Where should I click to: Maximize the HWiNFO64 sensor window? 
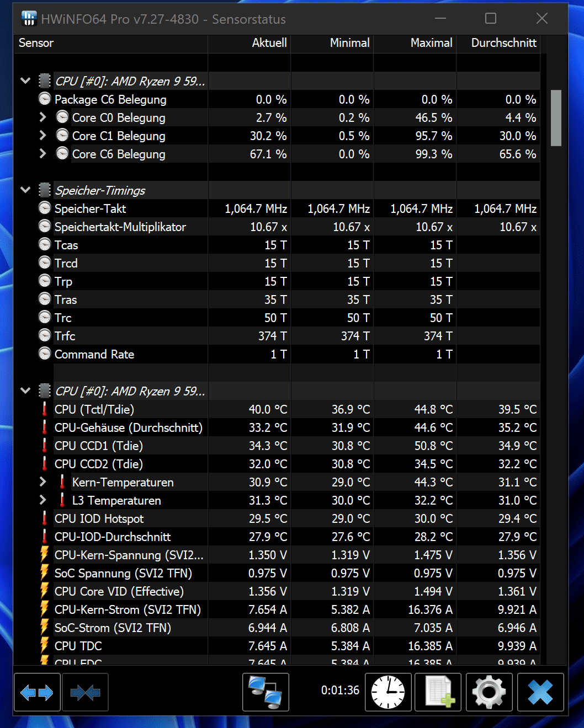coord(491,19)
